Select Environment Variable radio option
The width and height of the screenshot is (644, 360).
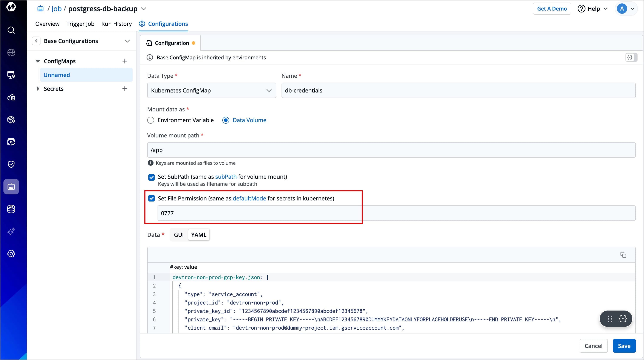tap(151, 120)
